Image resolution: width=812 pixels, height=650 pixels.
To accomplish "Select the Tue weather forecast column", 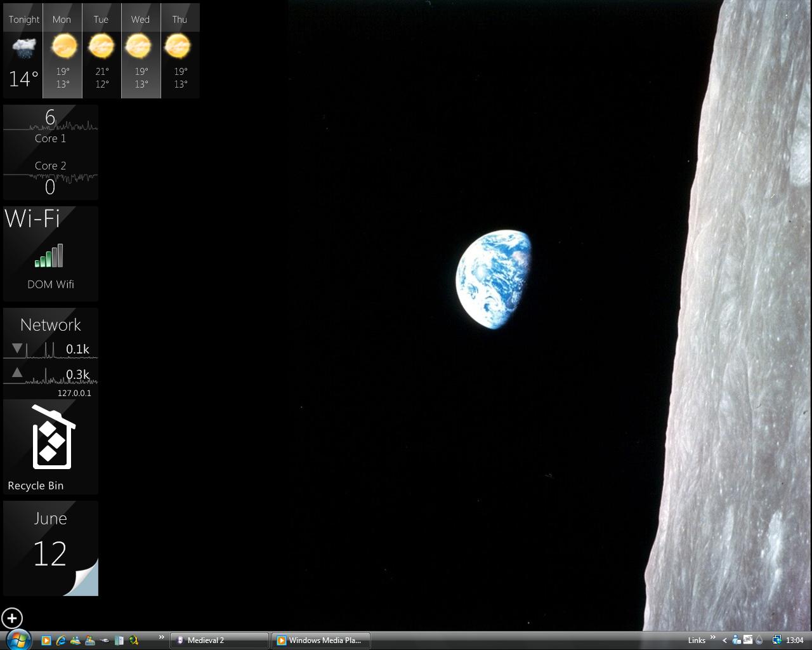I will coord(101,51).
